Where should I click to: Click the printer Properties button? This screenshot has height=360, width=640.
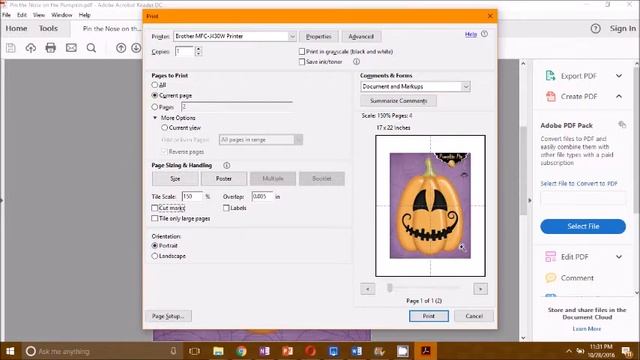click(319, 36)
